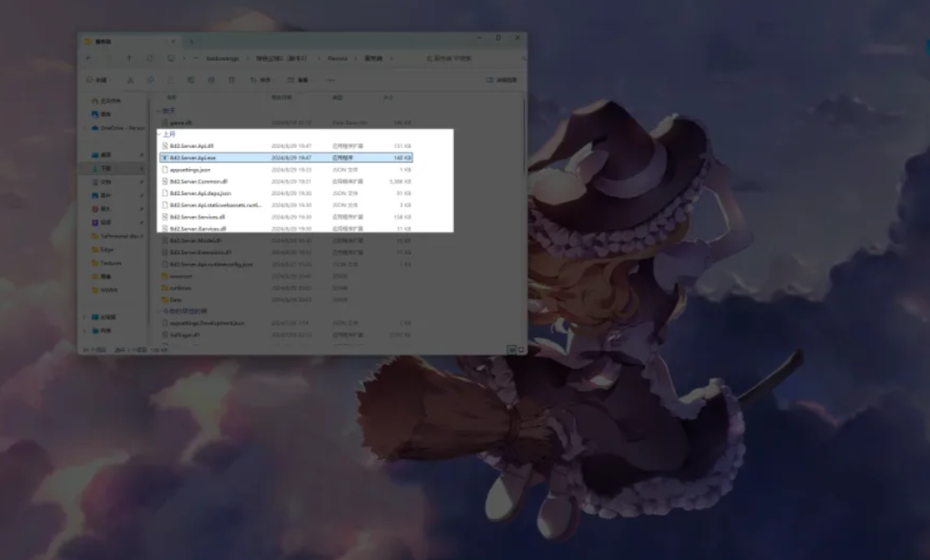Open the 查看 (View) dropdown
Viewport: 930px width, 560px height.
[x=300, y=79]
